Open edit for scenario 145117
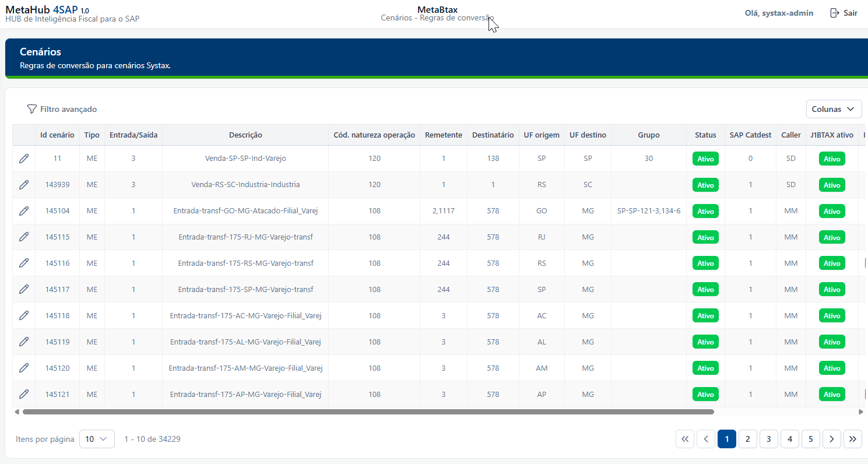Image resolution: width=868 pixels, height=464 pixels. 24,289
